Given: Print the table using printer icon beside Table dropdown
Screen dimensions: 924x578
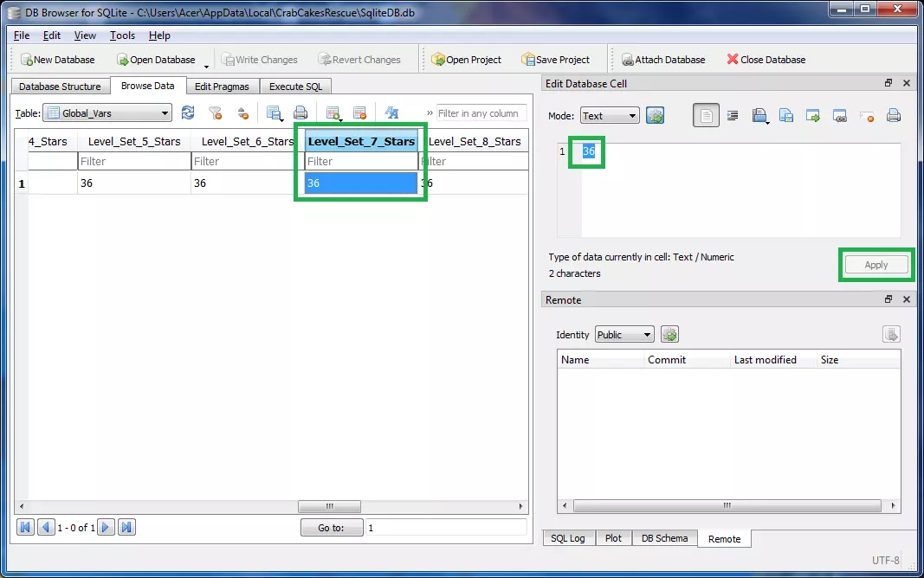Looking at the screenshot, I should click(300, 113).
